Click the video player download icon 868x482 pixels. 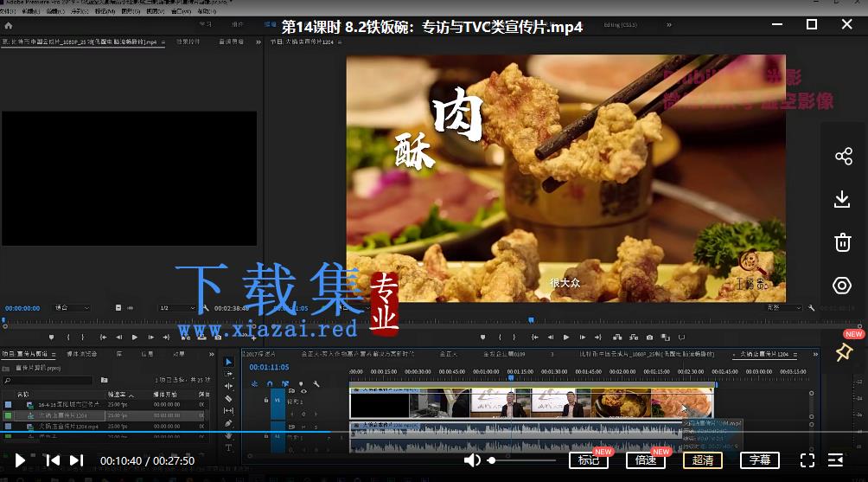pyautogui.click(x=842, y=199)
